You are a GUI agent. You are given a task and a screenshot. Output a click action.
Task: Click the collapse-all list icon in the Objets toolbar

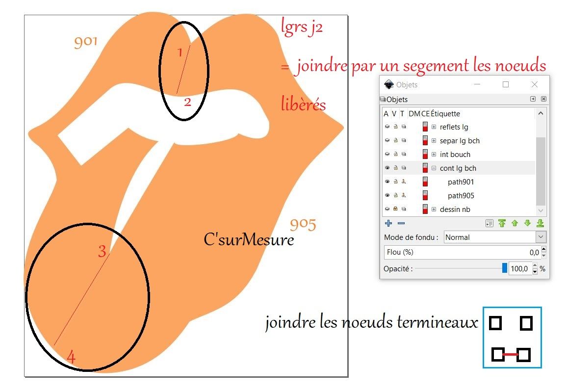click(x=489, y=223)
